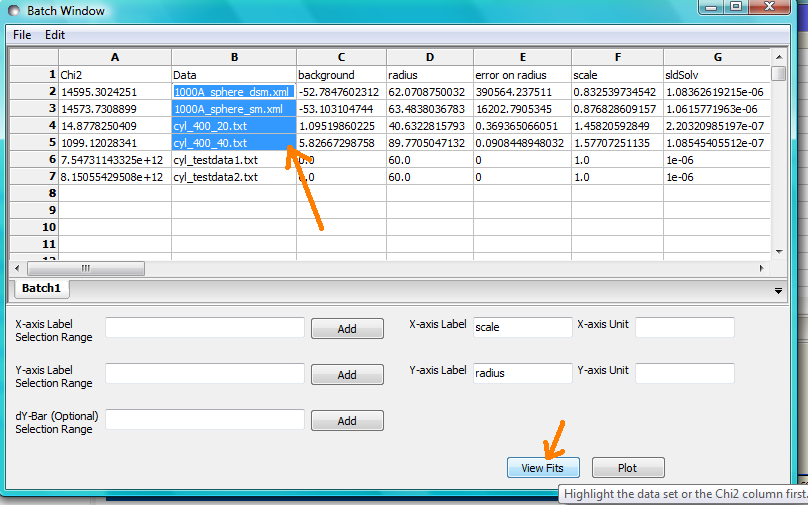This screenshot has height=505, width=808.
Task: Click Add for X-axis Label Selection Range
Action: click(x=346, y=329)
